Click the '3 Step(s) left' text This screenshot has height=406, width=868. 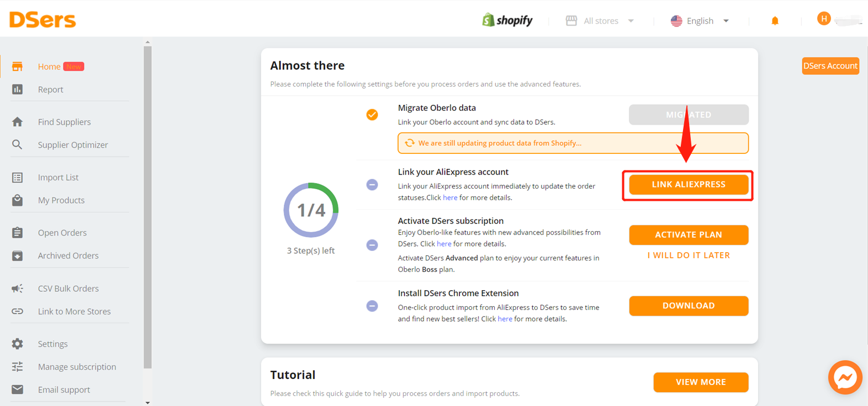click(x=311, y=251)
